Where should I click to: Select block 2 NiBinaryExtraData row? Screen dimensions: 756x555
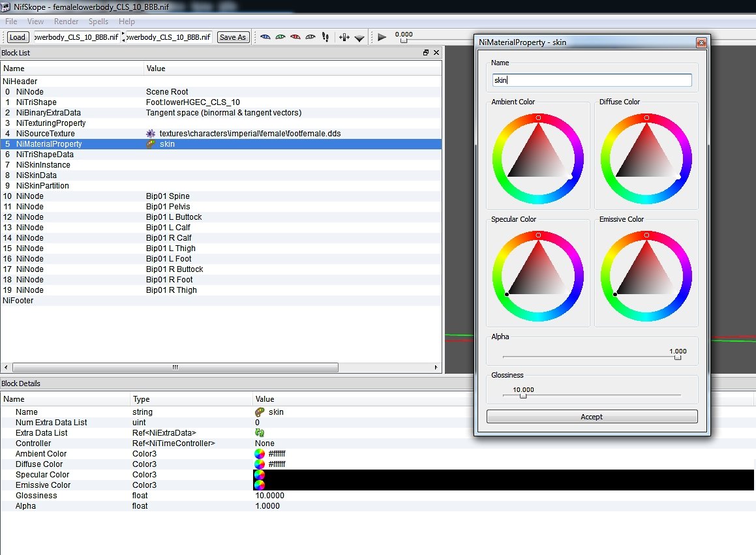(221, 112)
